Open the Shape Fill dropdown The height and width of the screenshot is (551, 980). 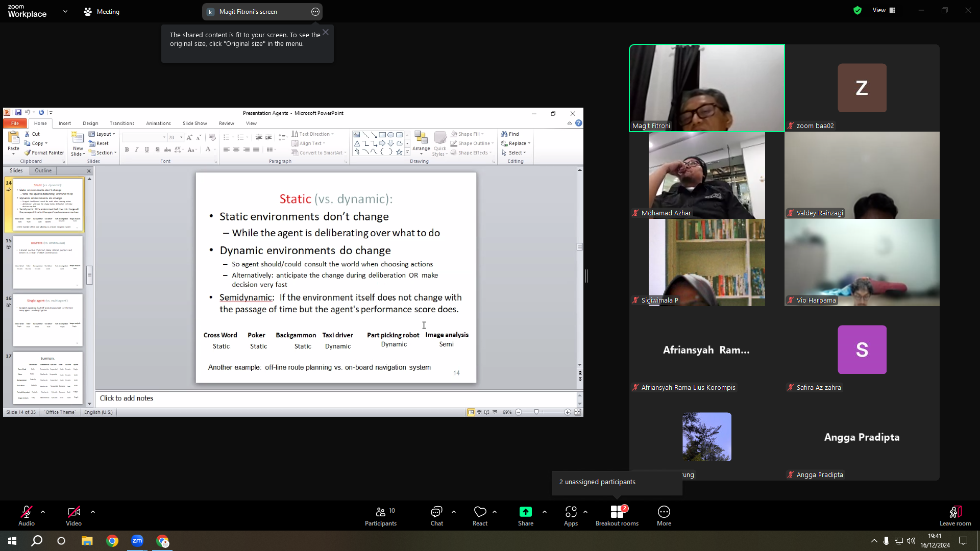point(468,134)
